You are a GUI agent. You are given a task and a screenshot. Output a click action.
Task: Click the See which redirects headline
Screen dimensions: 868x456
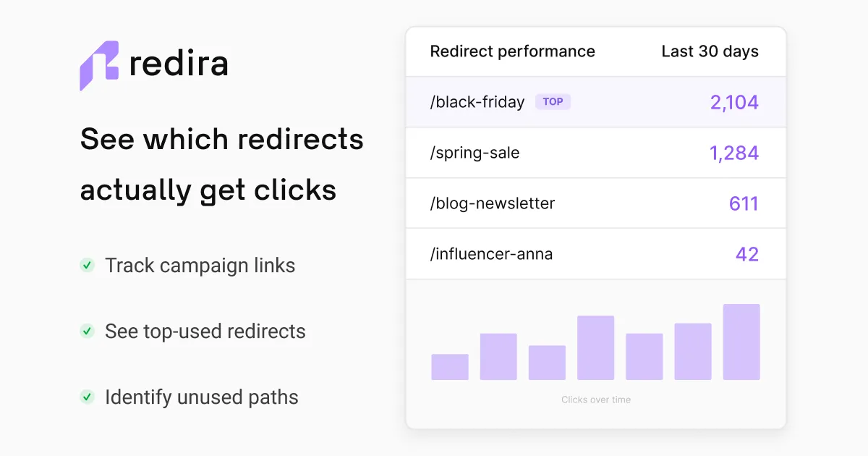(222, 138)
